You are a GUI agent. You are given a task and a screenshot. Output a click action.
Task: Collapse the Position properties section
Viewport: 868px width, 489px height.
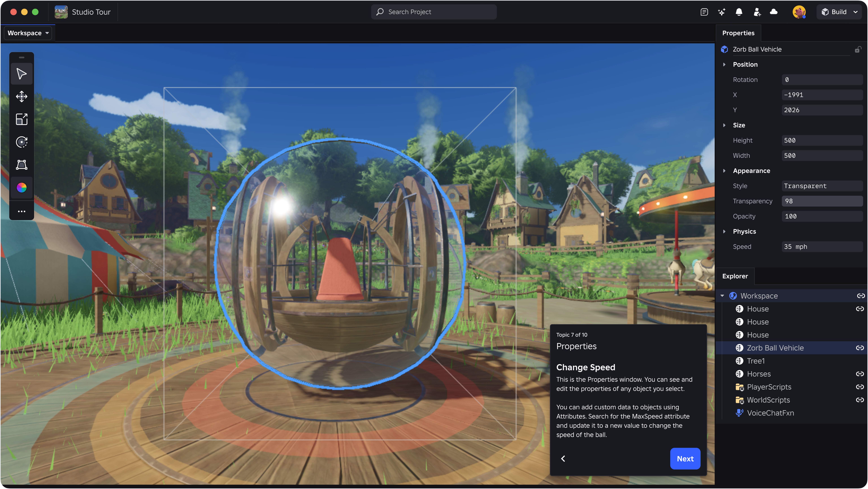[724, 64]
